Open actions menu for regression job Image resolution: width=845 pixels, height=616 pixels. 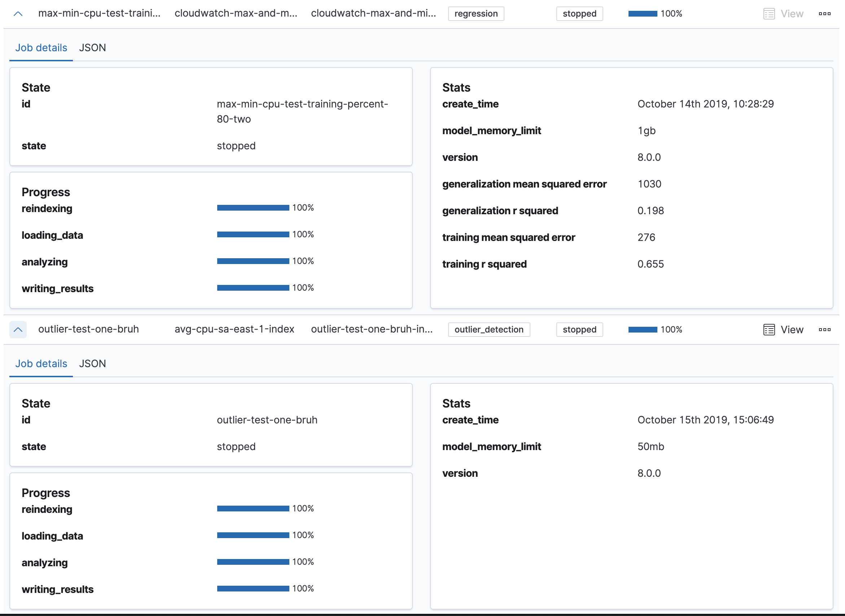pyautogui.click(x=824, y=14)
